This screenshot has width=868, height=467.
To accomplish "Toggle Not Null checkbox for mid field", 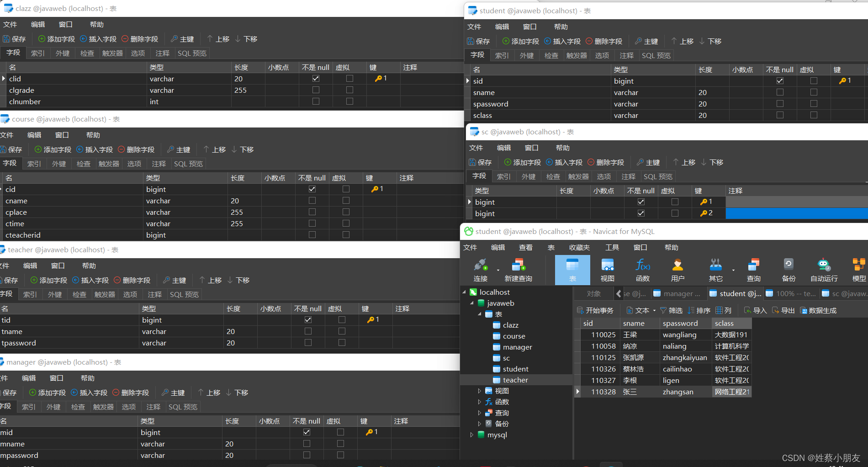I will tap(307, 432).
